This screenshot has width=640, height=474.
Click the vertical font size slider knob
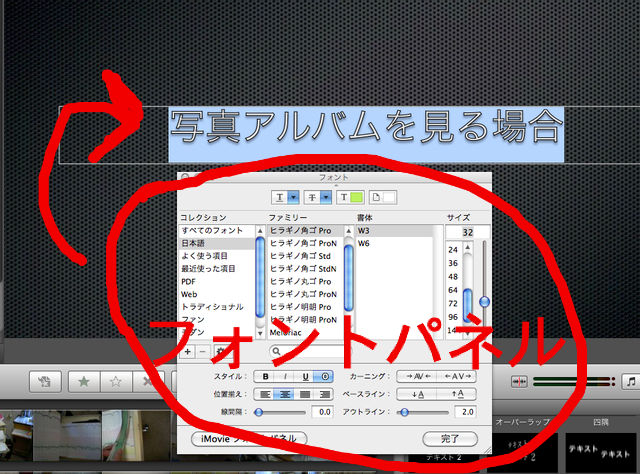point(484,302)
